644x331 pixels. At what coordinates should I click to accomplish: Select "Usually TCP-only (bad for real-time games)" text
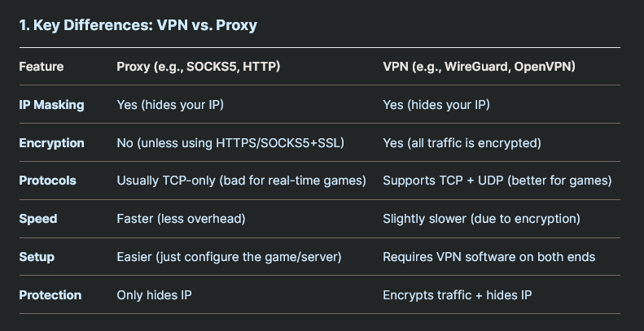[x=241, y=181]
